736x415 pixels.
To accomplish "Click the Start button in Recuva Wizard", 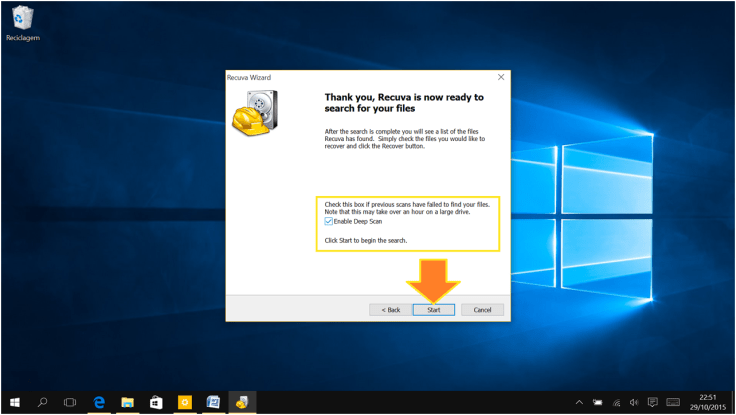I will [x=434, y=310].
